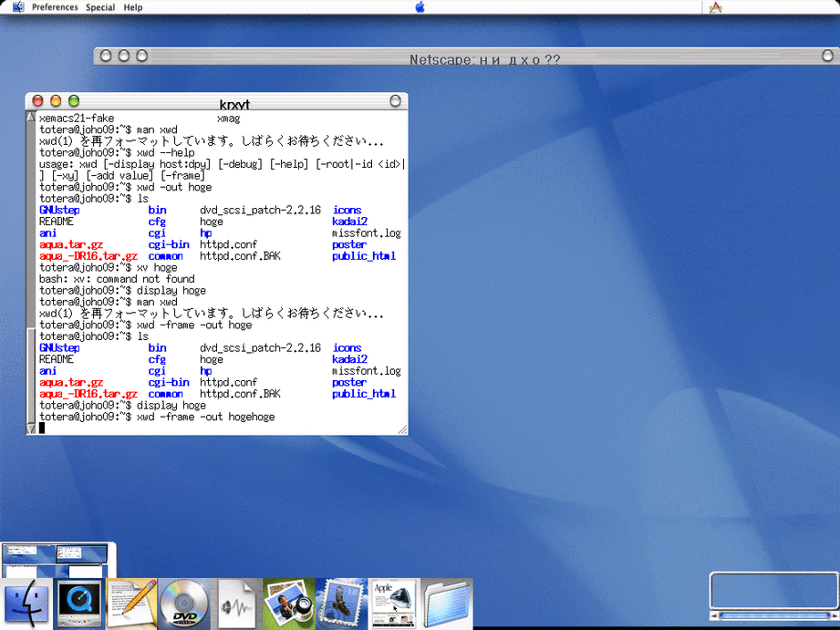The image size is (840, 630).
Task: Open the Preferences menu
Action: pos(55,7)
